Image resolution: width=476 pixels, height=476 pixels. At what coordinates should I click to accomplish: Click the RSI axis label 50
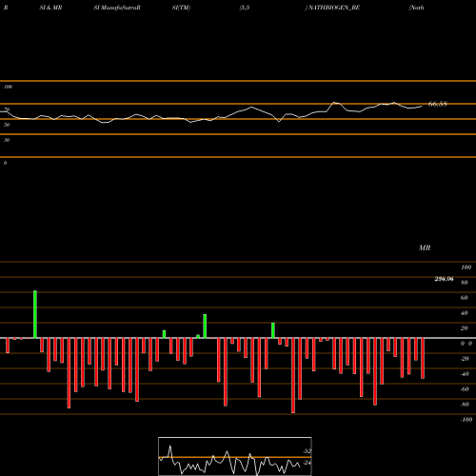pyautogui.click(x=7, y=125)
